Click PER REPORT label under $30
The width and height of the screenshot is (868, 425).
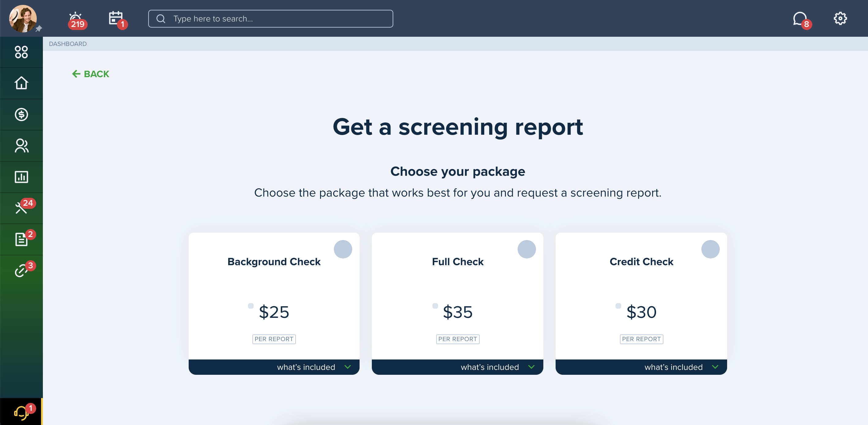coord(641,339)
